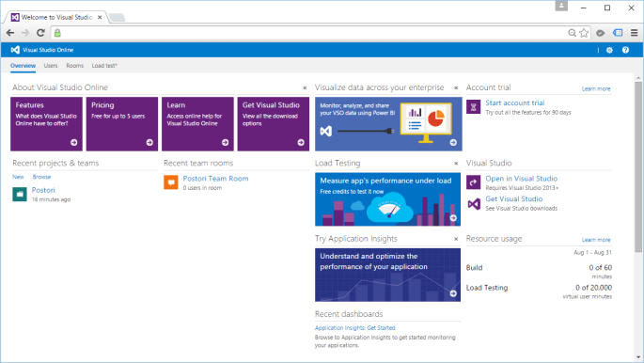The image size is (644, 363).
Task: Close the Try Application Insights section
Action: tap(456, 239)
